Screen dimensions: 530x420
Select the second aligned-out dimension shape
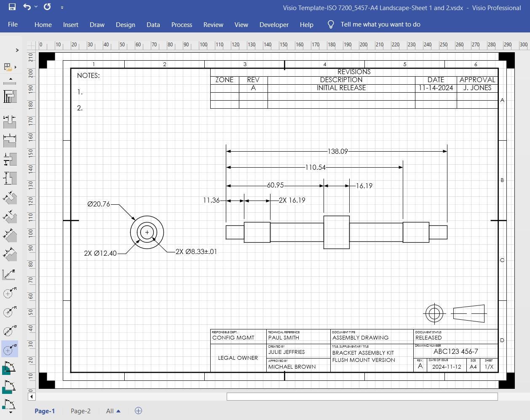(10, 216)
